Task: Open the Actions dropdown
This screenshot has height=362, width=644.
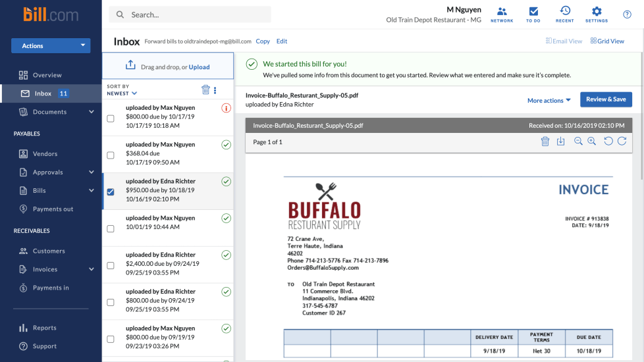Action: coord(51,45)
